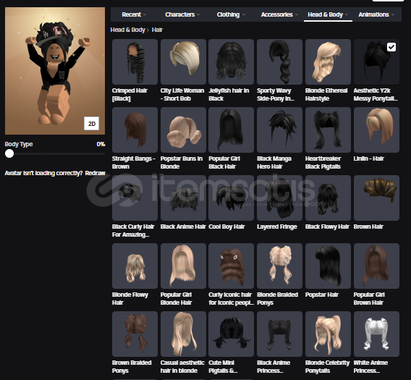Pick the Heartbreaker Black Pigtails

328,130
